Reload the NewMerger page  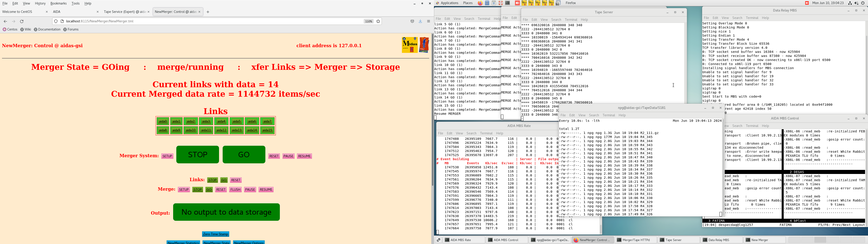22,21
